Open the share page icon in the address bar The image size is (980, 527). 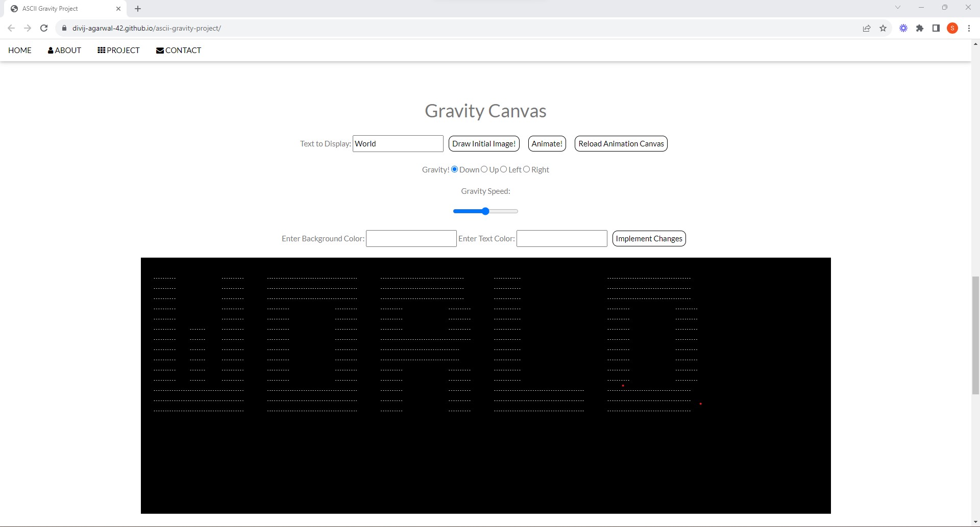coord(867,28)
